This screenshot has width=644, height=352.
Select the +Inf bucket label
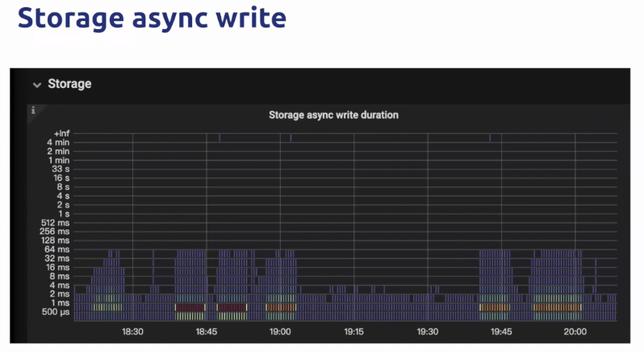point(61,133)
